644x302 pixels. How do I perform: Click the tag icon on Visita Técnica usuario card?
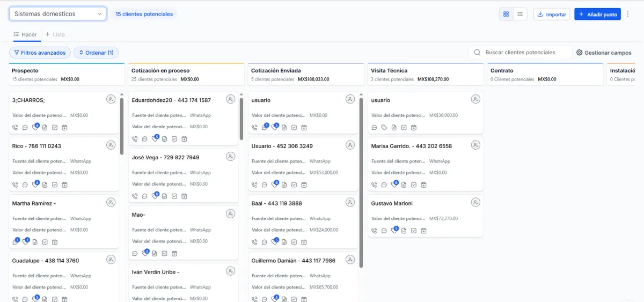click(x=384, y=127)
